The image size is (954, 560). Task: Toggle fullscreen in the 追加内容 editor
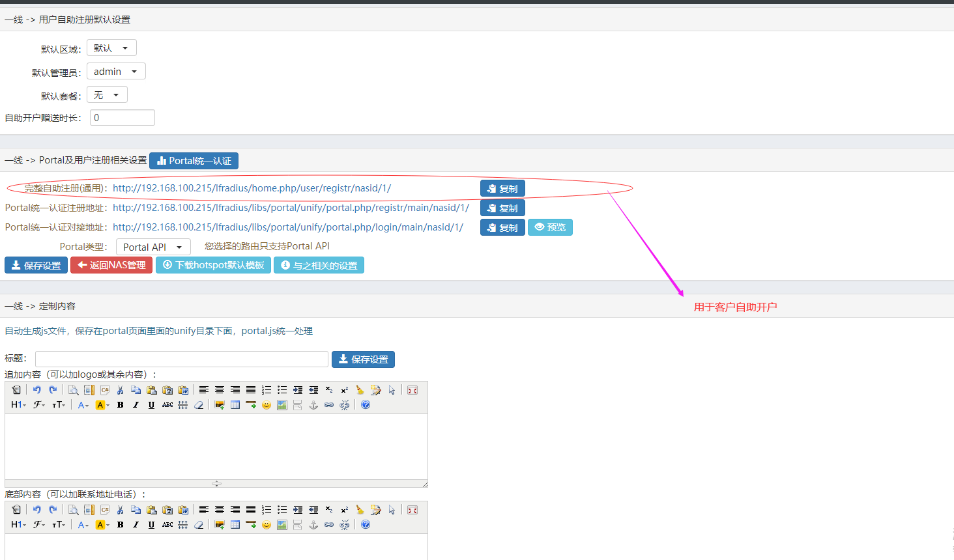pyautogui.click(x=412, y=390)
